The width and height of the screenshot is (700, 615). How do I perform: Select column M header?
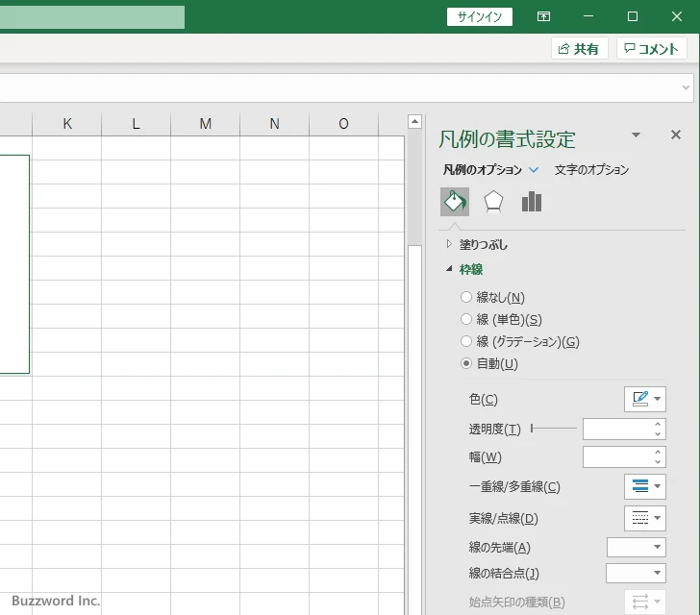(x=206, y=124)
